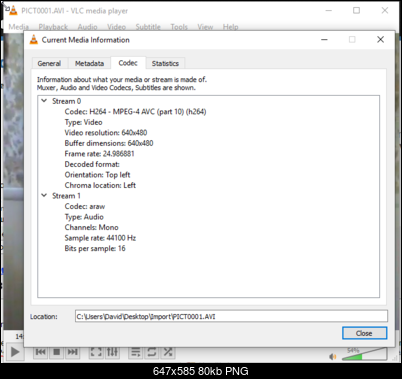Stop playback in VLC
This screenshot has width=402, height=379.
point(57,352)
